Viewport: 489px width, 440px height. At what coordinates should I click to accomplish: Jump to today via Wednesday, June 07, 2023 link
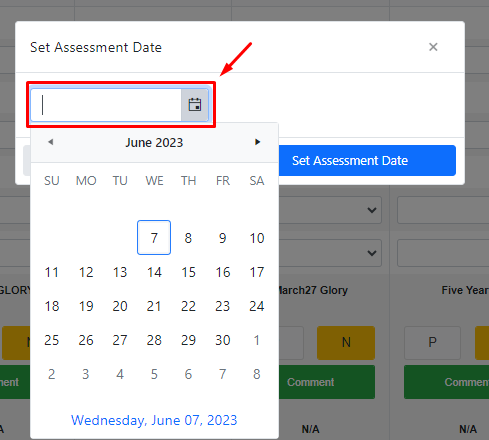click(x=154, y=420)
